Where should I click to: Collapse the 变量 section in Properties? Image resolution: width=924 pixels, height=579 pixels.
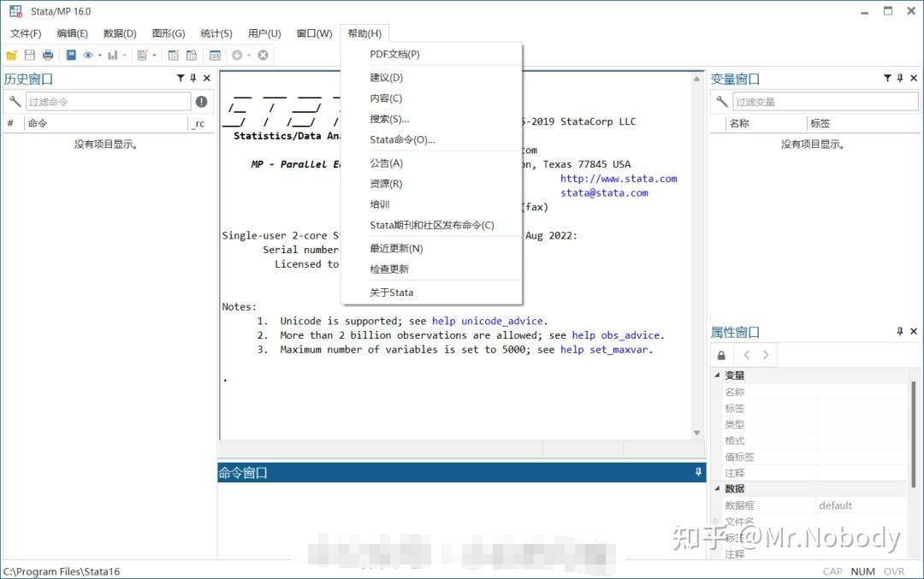pyautogui.click(x=717, y=375)
